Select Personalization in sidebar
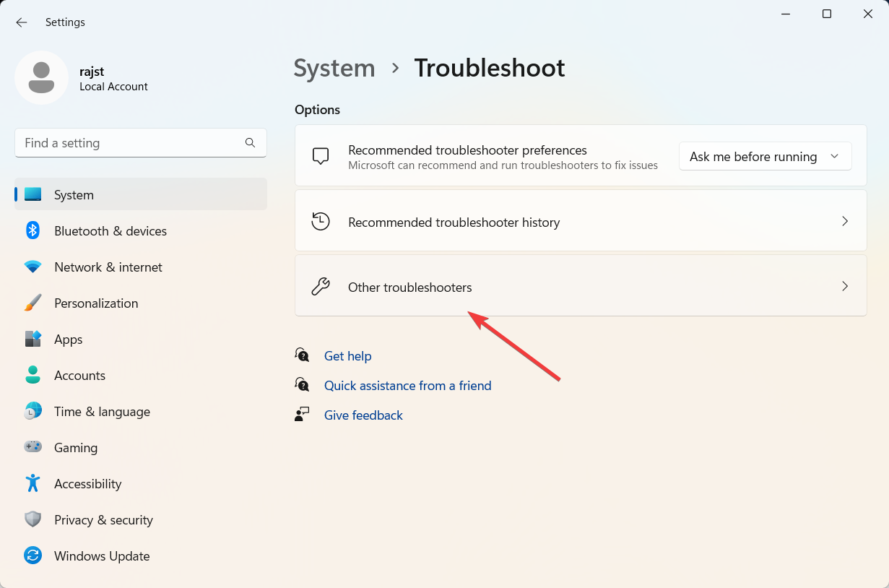The width and height of the screenshot is (889, 588). [x=141, y=303]
